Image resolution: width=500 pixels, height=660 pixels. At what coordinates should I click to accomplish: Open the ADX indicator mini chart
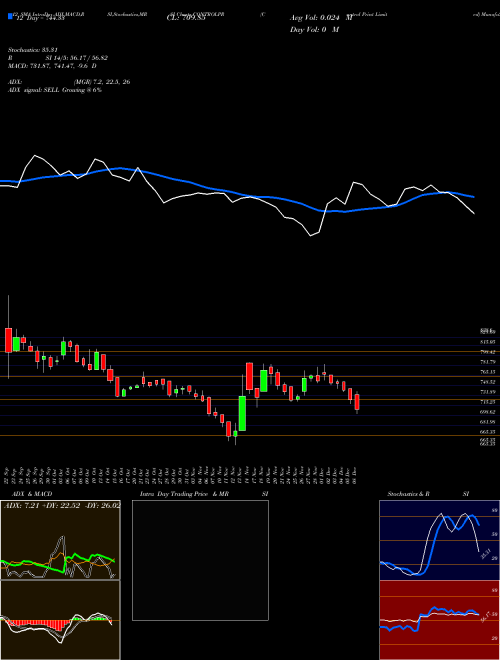tap(60, 540)
